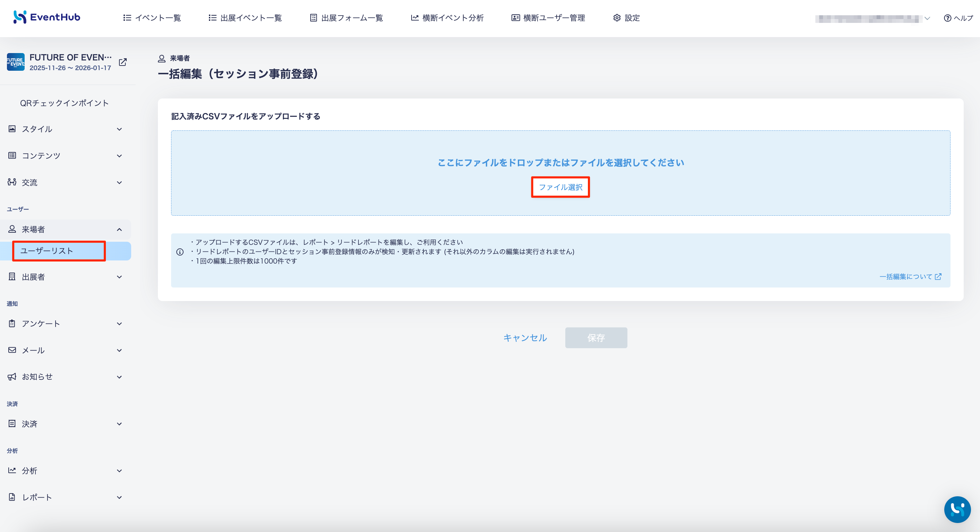980x532 pixels.
Task: Click the info circle icon in the notes box
Action: click(x=180, y=252)
